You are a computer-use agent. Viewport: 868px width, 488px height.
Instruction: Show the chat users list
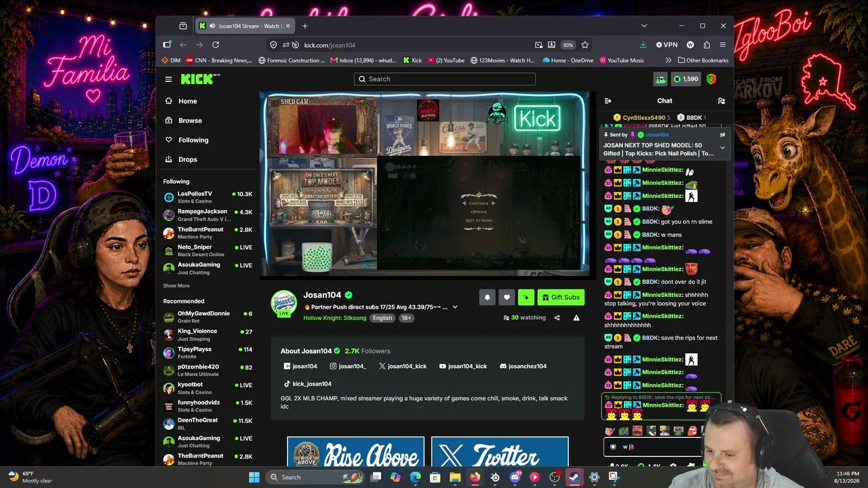pos(722,101)
